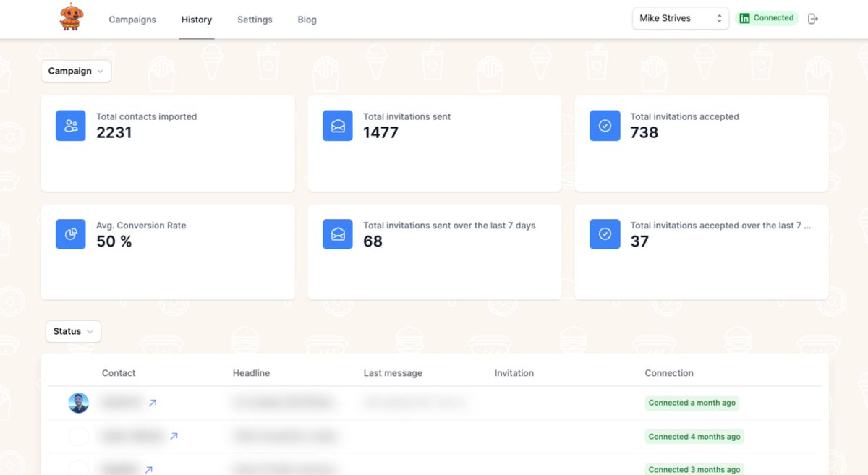Click the Avg. Conversion Rate label
This screenshot has width=868, height=475.
point(141,226)
